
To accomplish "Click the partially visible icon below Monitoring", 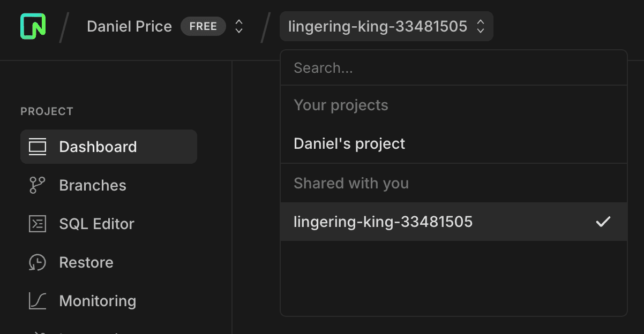I will [38, 332].
